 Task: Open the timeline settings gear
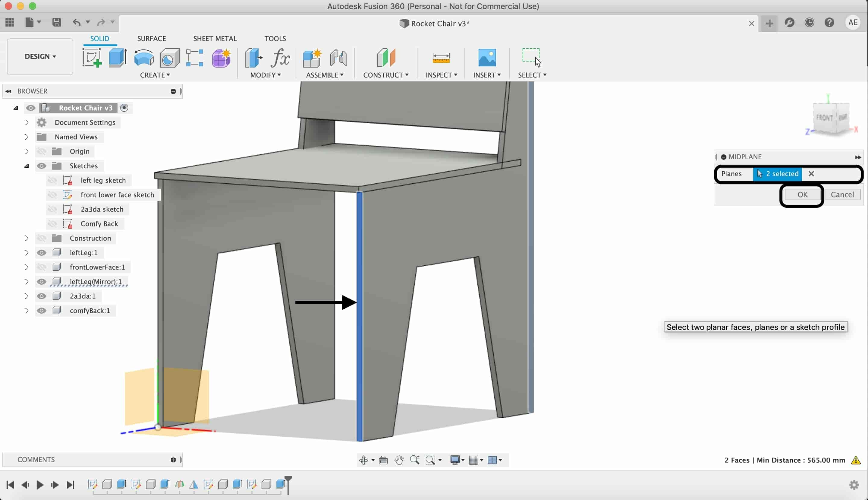(854, 485)
